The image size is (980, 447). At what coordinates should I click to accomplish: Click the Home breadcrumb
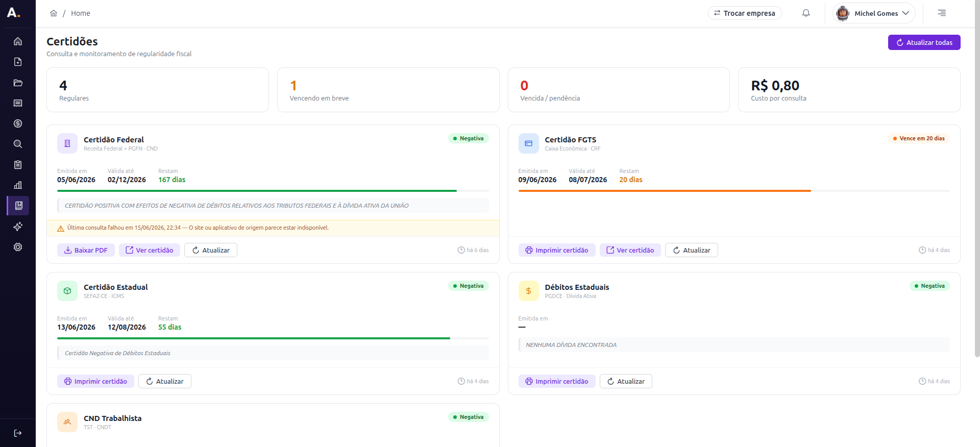(80, 13)
